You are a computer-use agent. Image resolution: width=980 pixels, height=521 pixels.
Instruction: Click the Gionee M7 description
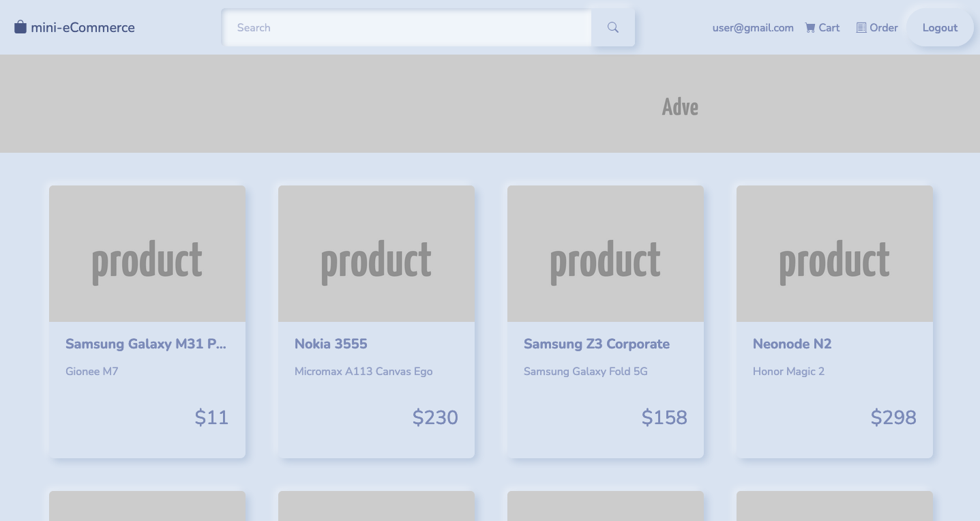pos(92,371)
